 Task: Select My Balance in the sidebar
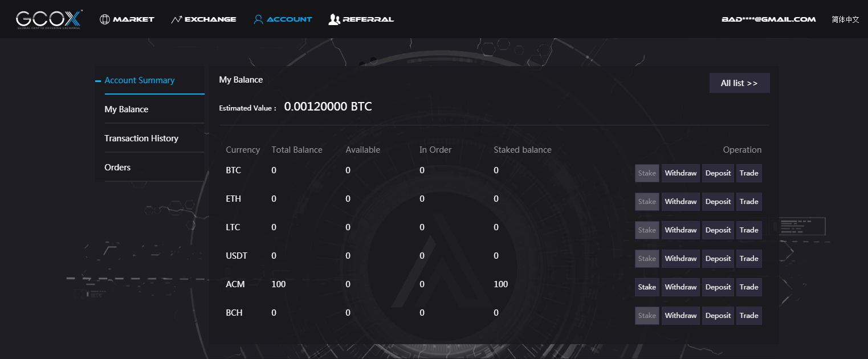coord(127,109)
